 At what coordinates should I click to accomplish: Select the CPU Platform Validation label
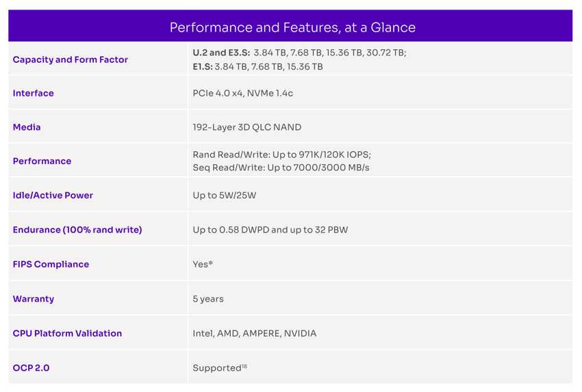[x=67, y=333]
